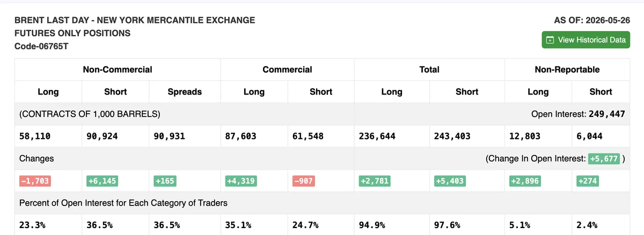Image resolution: width=644 pixels, height=235 pixels.
Task: Click the View Historical Data button
Action: (x=586, y=40)
